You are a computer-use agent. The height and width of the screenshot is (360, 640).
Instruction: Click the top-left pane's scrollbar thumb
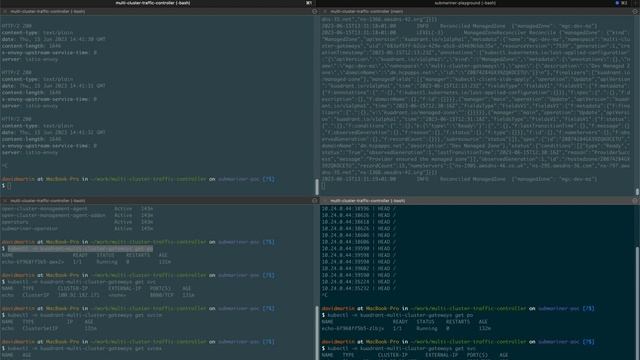(317, 187)
